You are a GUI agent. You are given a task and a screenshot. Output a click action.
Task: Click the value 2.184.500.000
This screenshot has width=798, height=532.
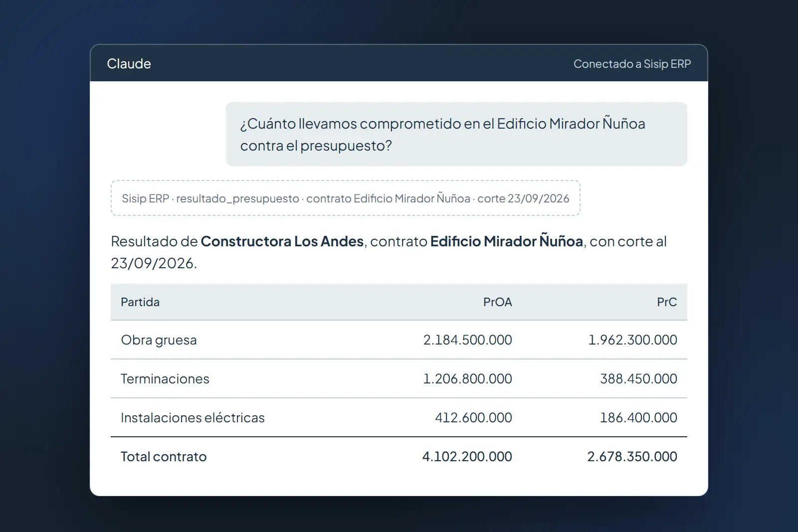coord(467,340)
